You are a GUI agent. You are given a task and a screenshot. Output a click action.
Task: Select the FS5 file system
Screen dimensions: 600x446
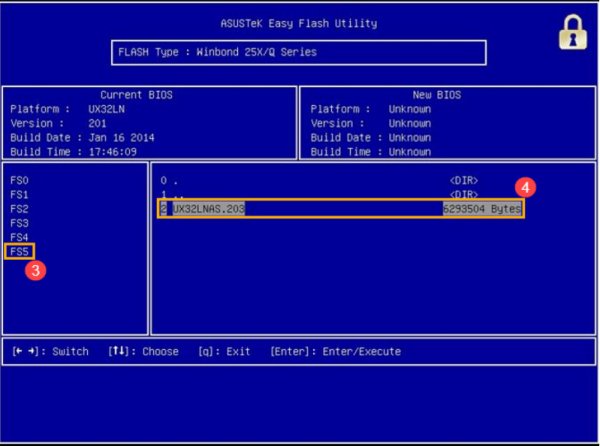[x=20, y=251]
